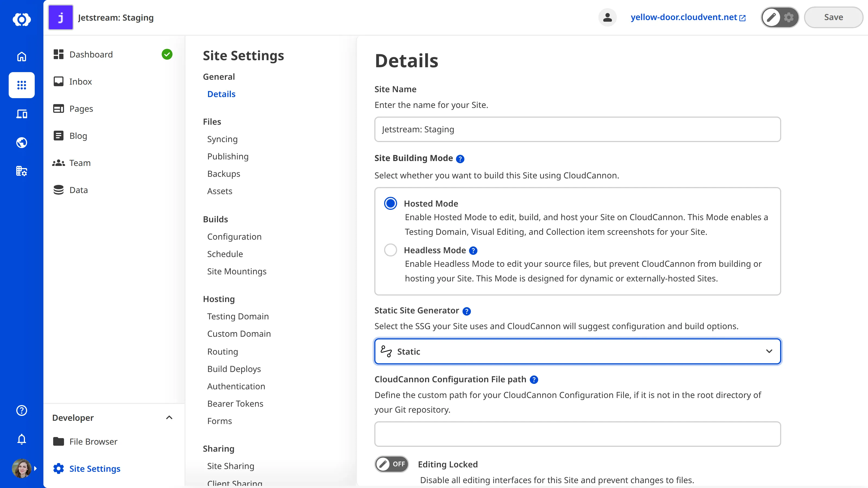Click the Configuration File path input field
This screenshot has width=868, height=488.
coord(577,434)
